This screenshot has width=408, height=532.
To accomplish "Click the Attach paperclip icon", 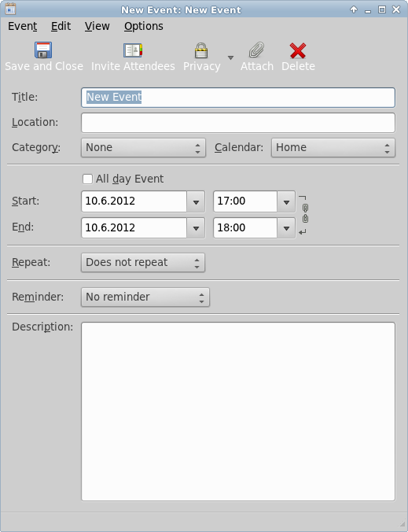I will [256, 50].
